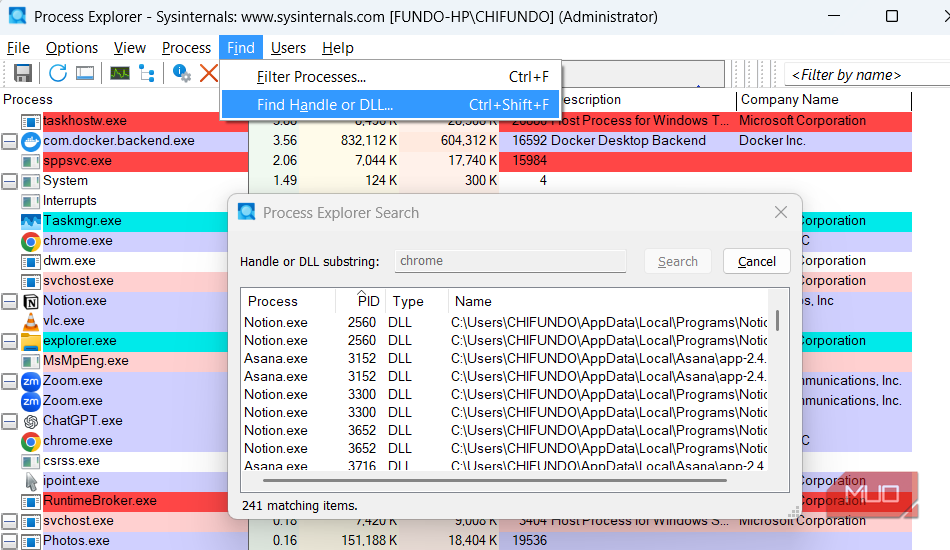
Task: Click the Save toolbar icon
Action: point(22,73)
